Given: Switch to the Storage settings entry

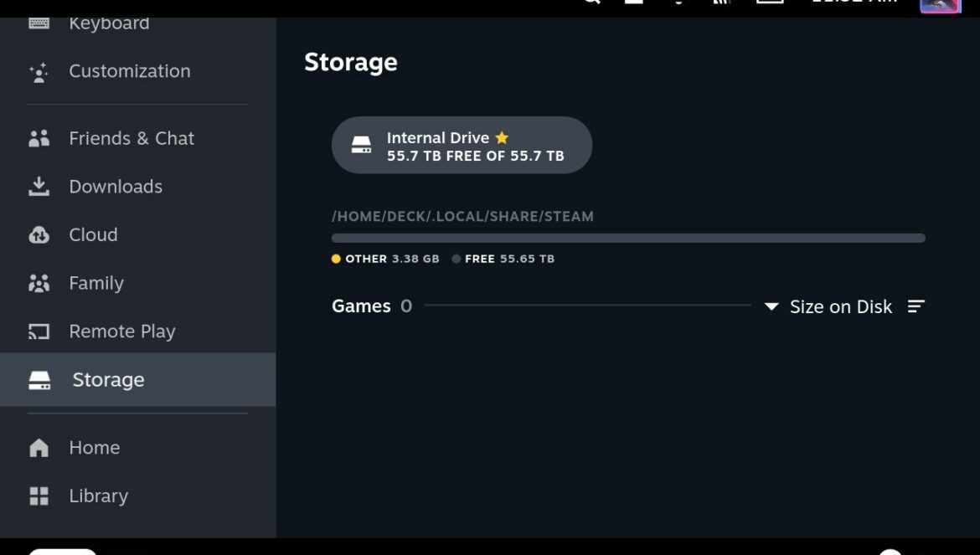Looking at the screenshot, I should click(x=138, y=379).
